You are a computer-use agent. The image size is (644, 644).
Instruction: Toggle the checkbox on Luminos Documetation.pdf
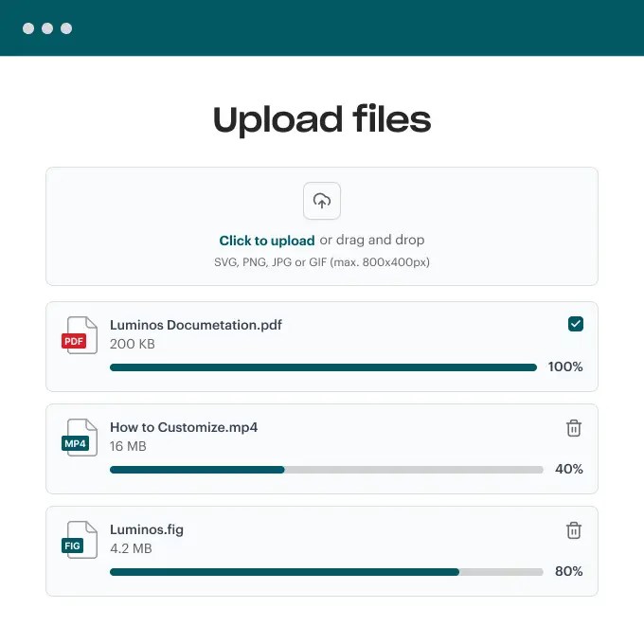(x=576, y=324)
